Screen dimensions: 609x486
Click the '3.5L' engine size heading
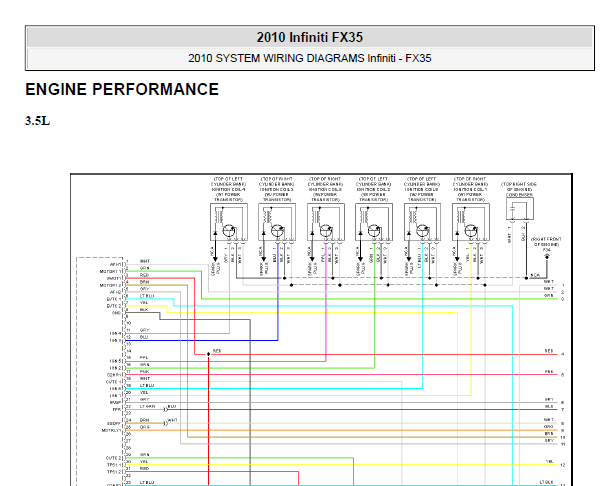click(x=38, y=121)
